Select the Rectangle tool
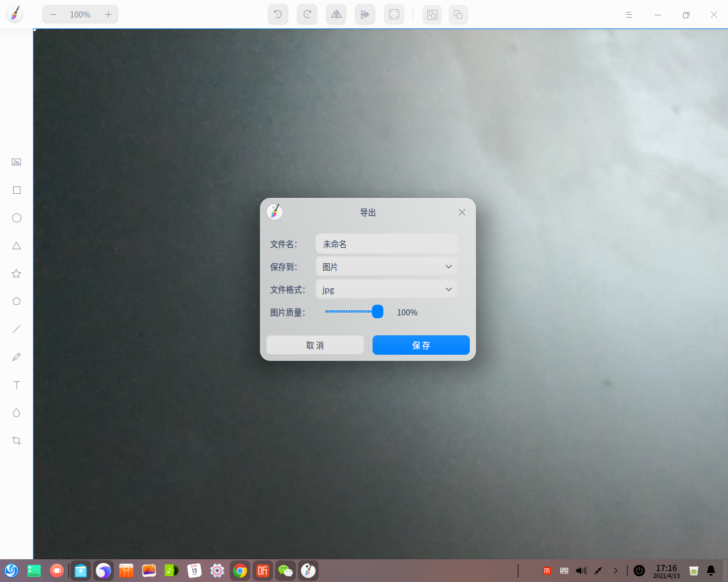Image resolution: width=728 pixels, height=582 pixels. click(x=16, y=190)
